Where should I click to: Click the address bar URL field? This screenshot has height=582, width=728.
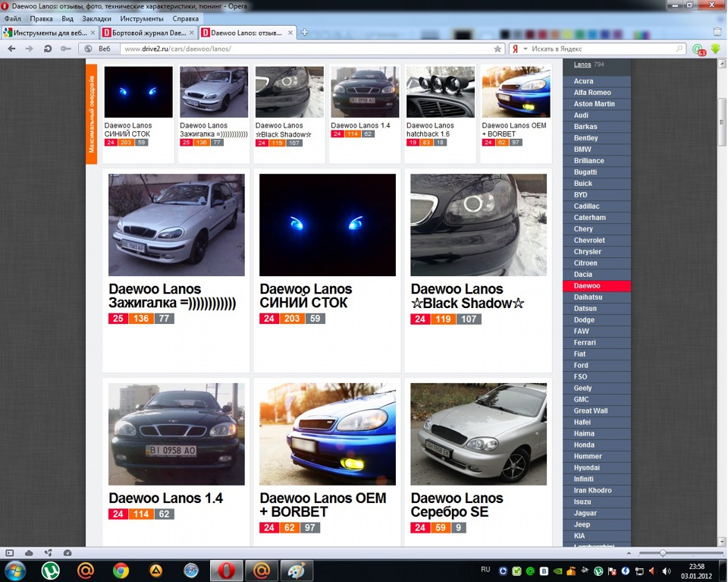[x=307, y=49]
